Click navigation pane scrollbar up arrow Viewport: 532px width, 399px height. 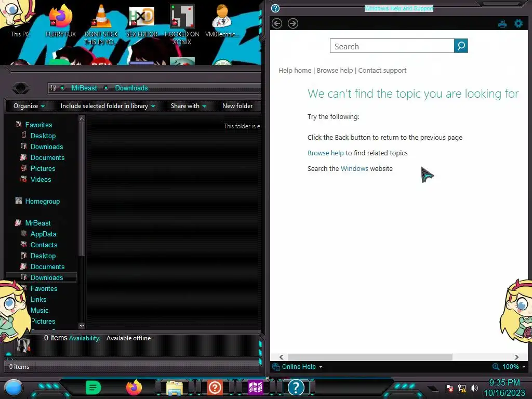point(82,118)
